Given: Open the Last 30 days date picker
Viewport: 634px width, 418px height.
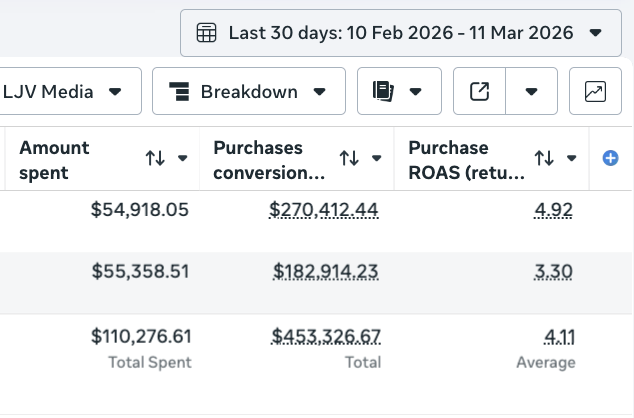Looking at the screenshot, I should (400, 33).
